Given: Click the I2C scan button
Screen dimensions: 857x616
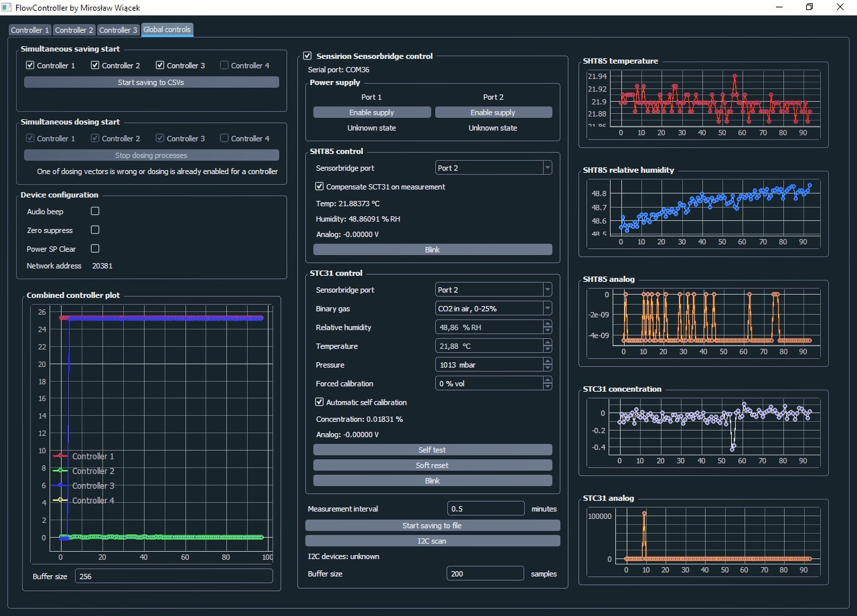Looking at the screenshot, I should [x=433, y=540].
